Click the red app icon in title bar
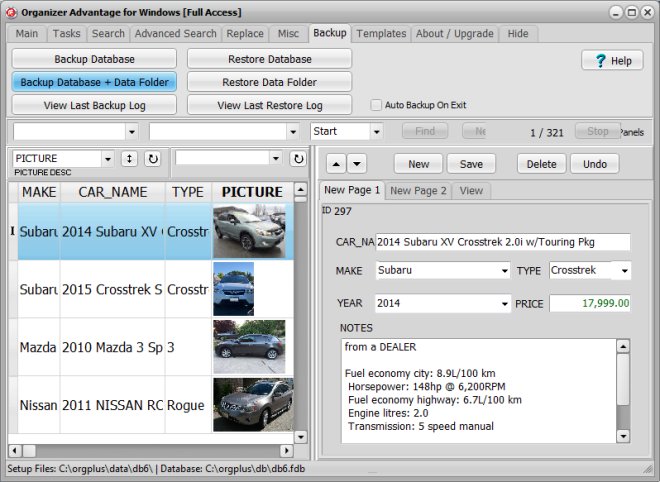This screenshot has height=482, width=660. [x=11, y=13]
